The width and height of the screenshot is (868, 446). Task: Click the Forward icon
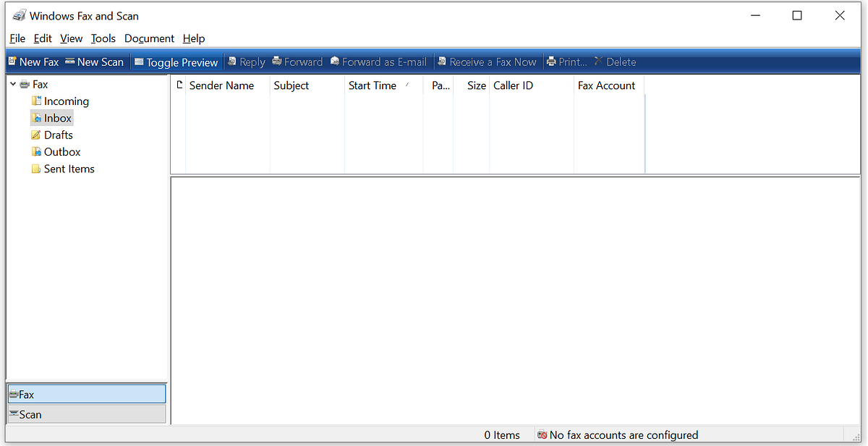297,62
